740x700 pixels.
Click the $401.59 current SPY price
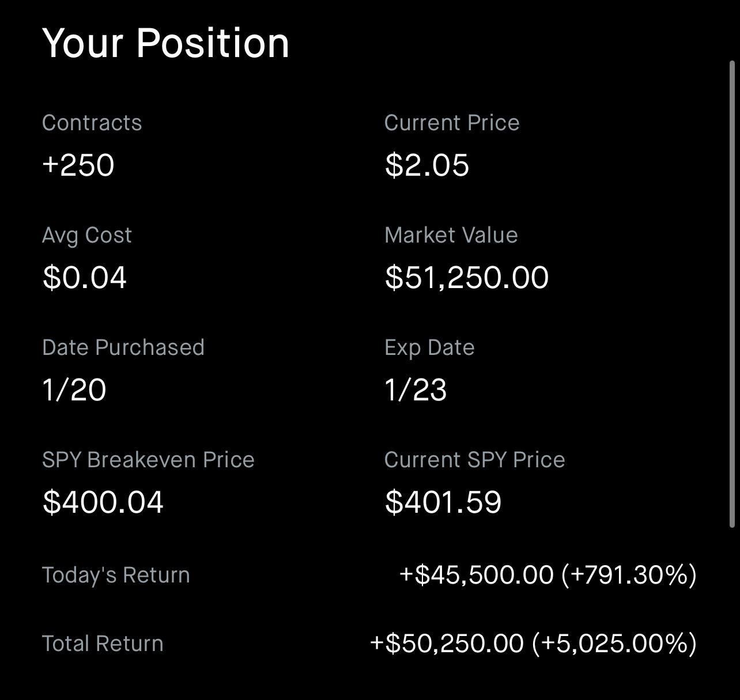point(443,502)
